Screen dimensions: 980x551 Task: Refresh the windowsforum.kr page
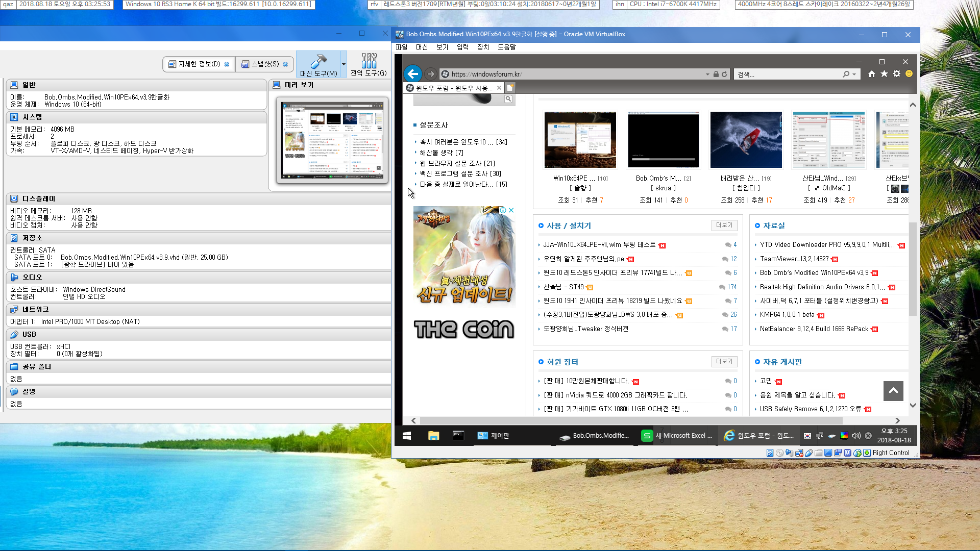point(724,74)
